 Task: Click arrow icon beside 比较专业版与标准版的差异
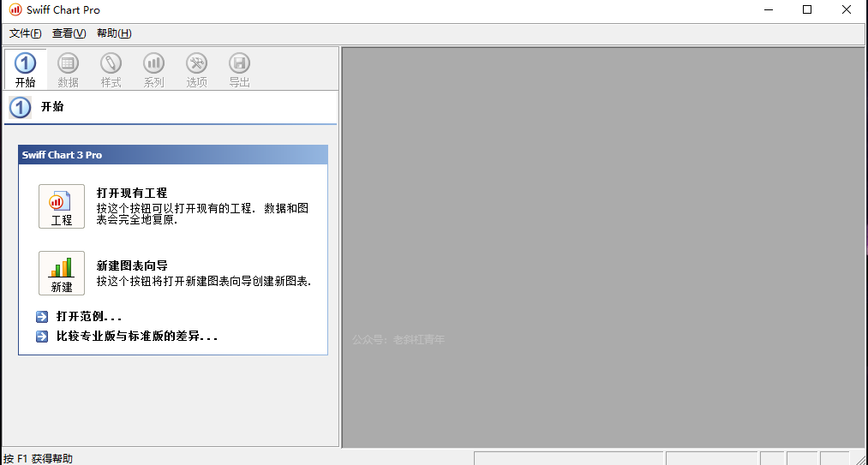pos(42,336)
